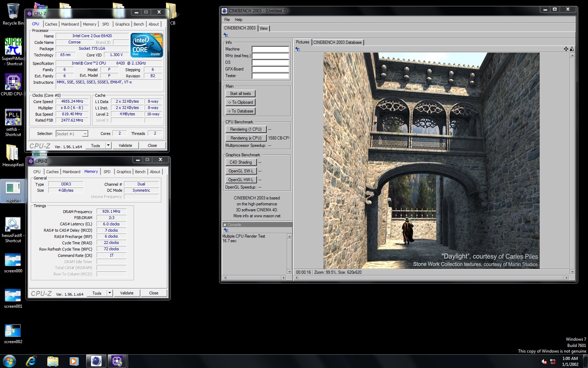This screenshot has height=368, width=588.
Task: Click into the Machine info field
Action: 270,49
